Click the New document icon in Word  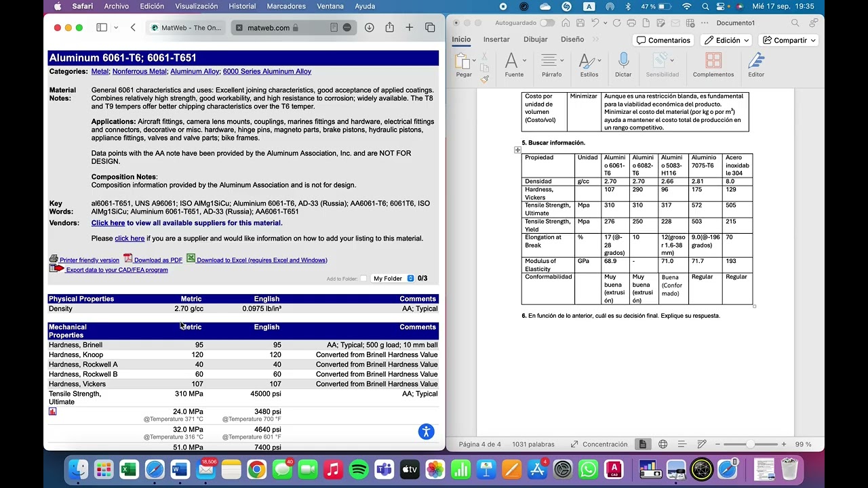645,23
